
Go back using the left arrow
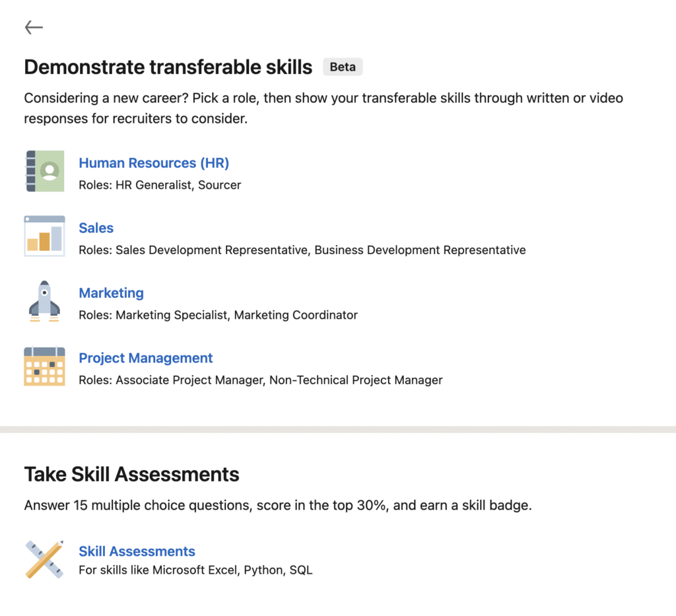[x=34, y=27]
